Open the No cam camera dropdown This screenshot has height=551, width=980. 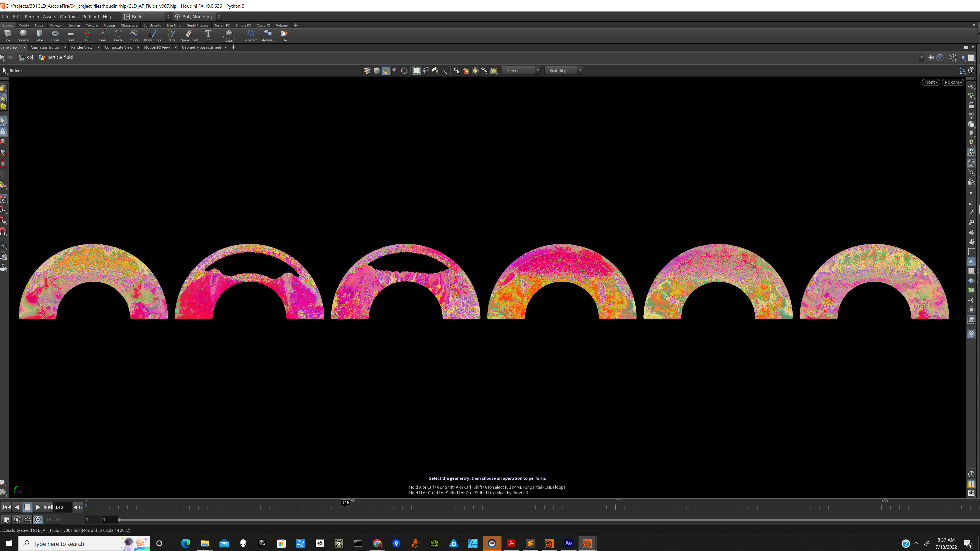point(953,82)
